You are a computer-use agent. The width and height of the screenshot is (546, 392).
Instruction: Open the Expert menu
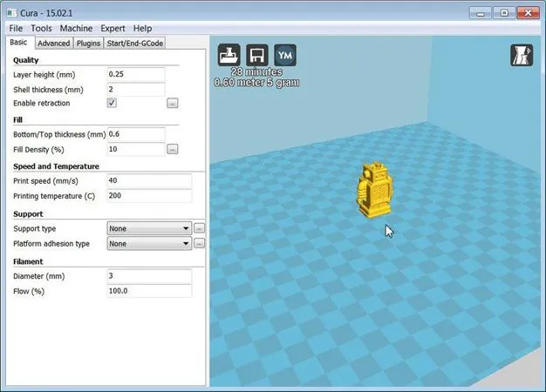click(x=113, y=28)
